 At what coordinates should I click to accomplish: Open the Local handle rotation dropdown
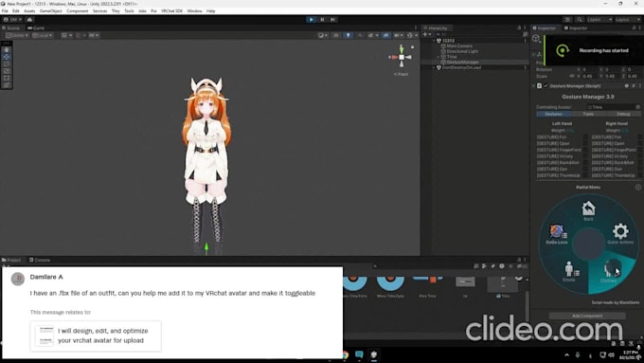43,35
